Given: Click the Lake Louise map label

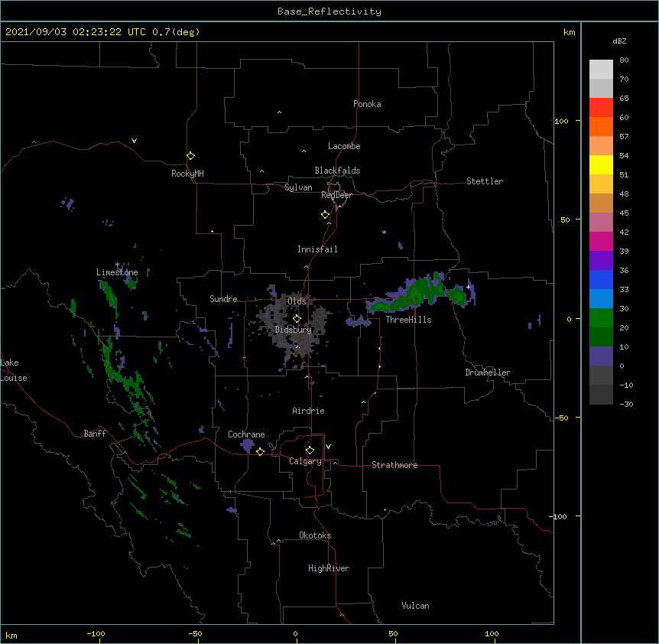Looking at the screenshot, I should 12,370.
